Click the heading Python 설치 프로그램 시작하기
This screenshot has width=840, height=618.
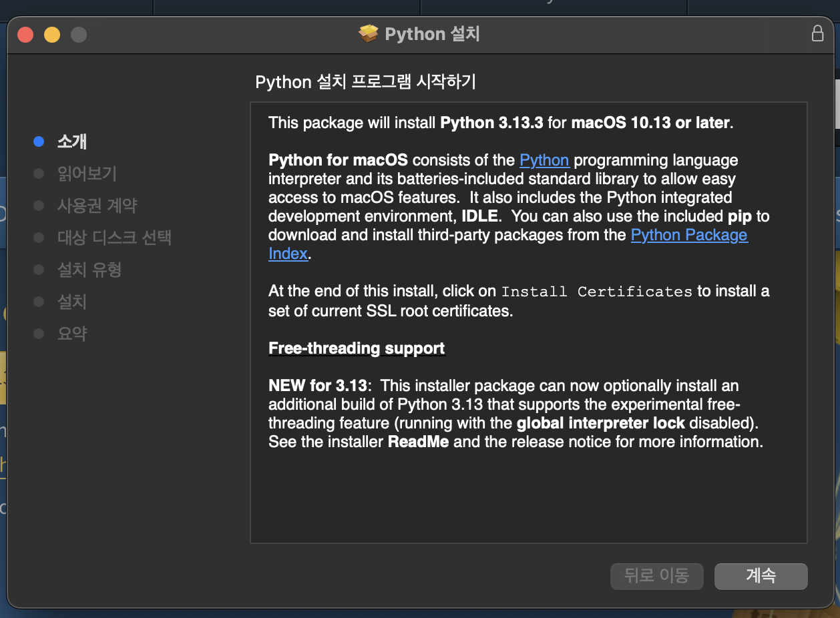click(x=366, y=82)
